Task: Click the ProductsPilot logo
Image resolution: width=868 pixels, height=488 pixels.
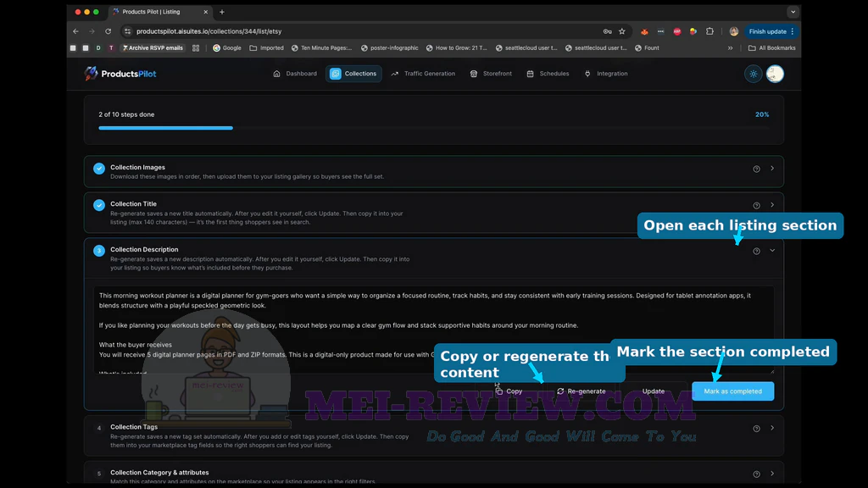Action: [x=120, y=74]
